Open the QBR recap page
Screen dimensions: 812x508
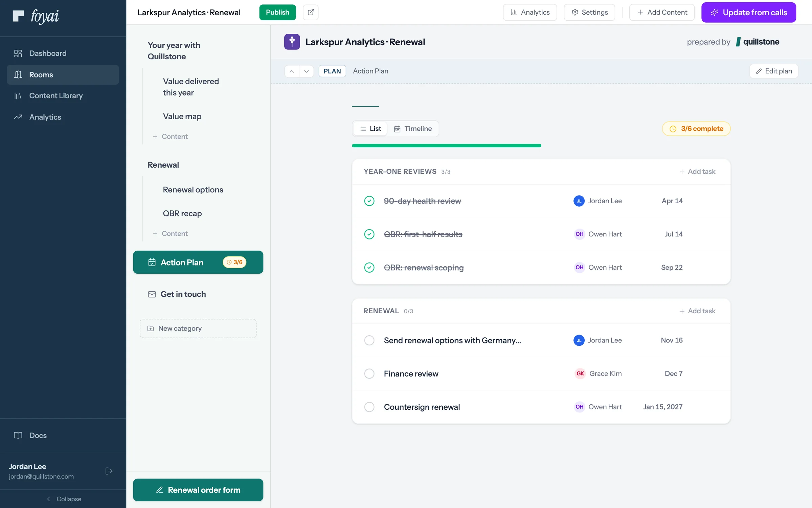(182, 213)
